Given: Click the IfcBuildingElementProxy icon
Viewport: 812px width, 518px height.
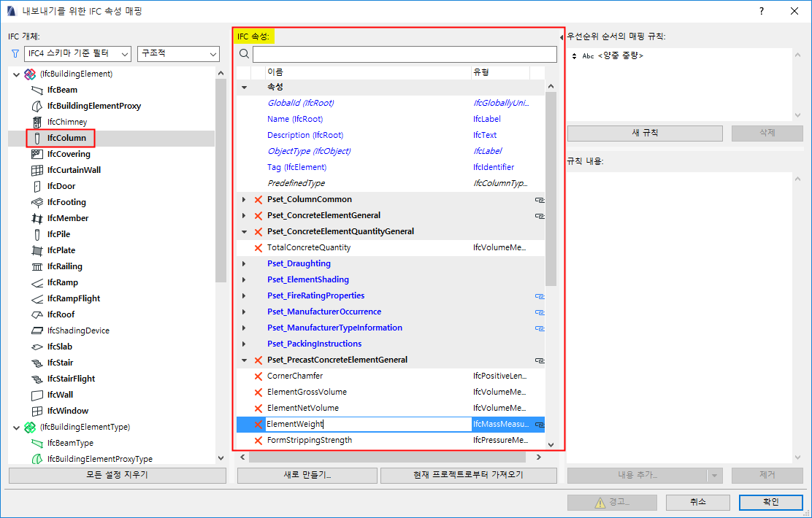Looking at the screenshot, I should pyautogui.click(x=37, y=106).
